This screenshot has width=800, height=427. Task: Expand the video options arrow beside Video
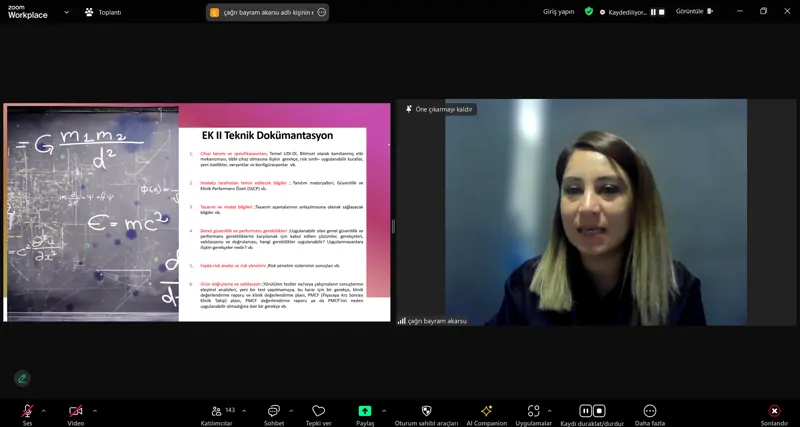coord(94,411)
